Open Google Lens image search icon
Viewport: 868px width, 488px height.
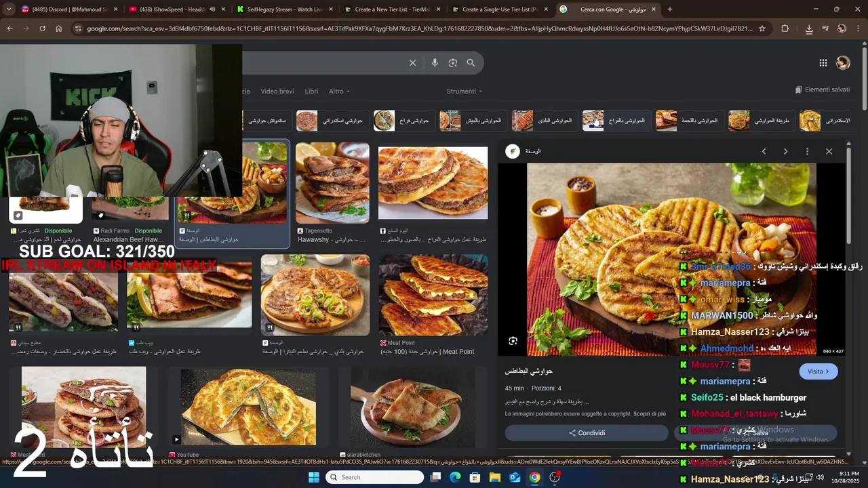(453, 63)
